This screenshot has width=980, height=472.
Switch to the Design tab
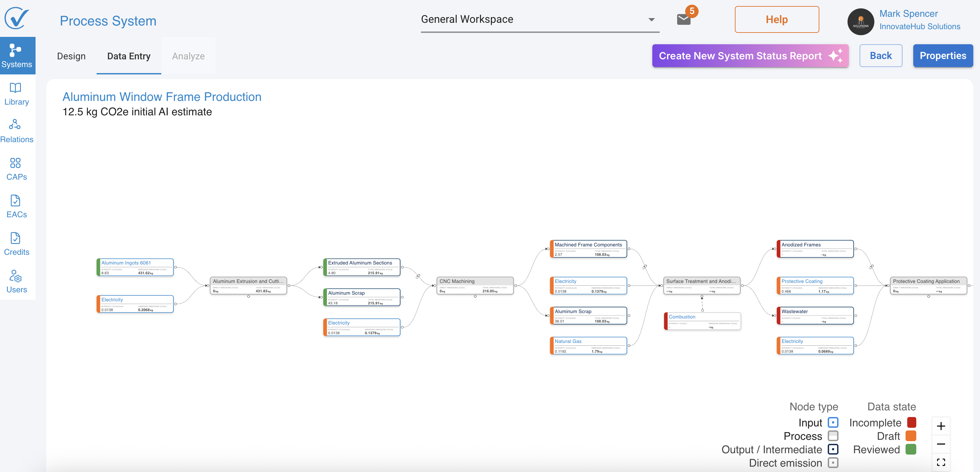click(71, 56)
